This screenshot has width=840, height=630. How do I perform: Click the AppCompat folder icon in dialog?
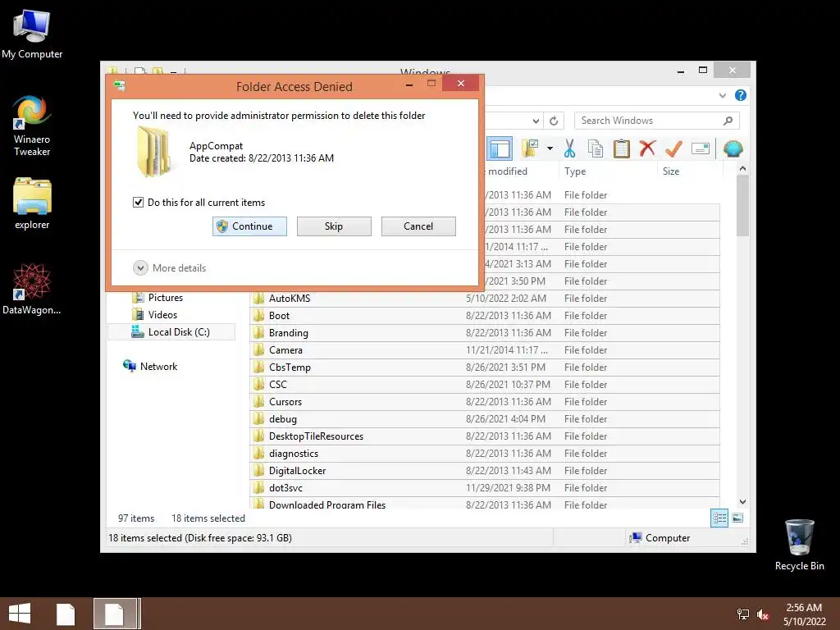pos(153,152)
